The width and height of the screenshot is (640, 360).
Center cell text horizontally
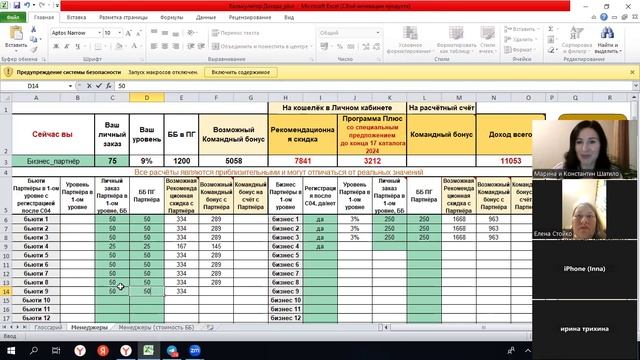pos(165,46)
